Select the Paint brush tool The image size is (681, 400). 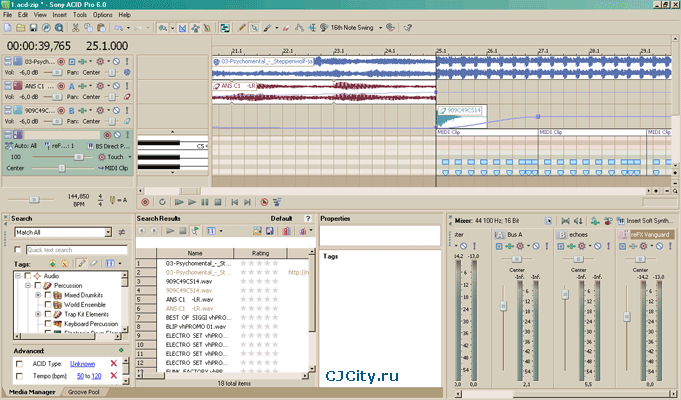267,28
